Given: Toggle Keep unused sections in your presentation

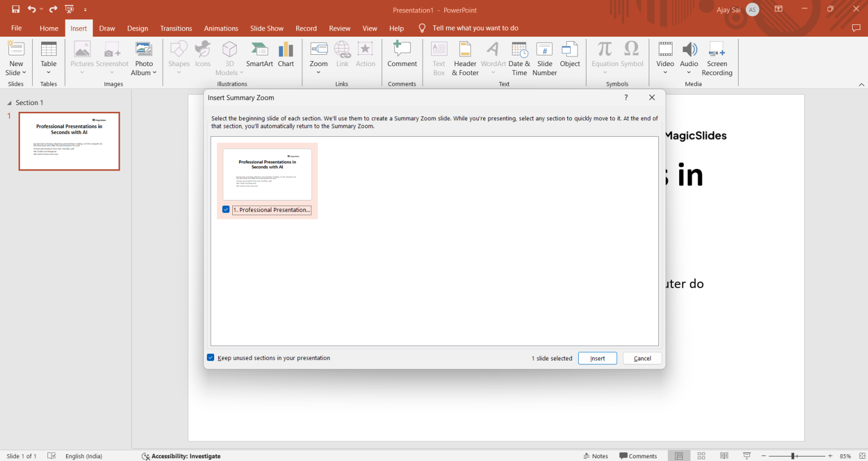Looking at the screenshot, I should pos(211,358).
